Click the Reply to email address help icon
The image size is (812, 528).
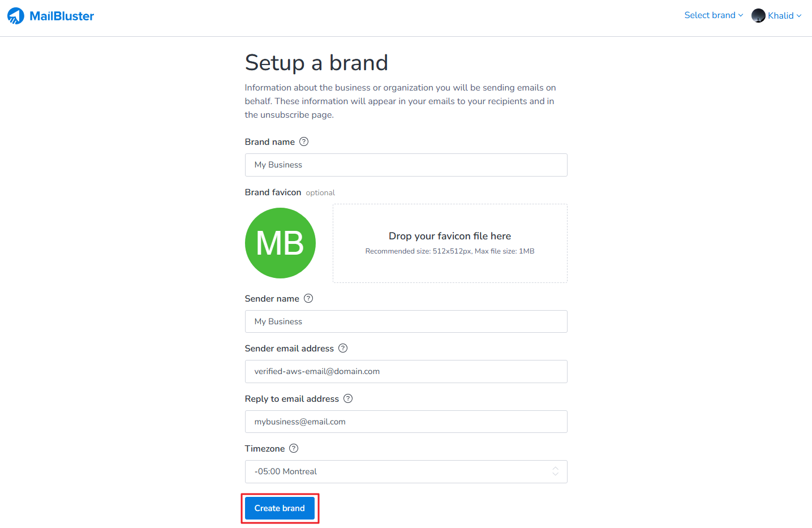348,398
